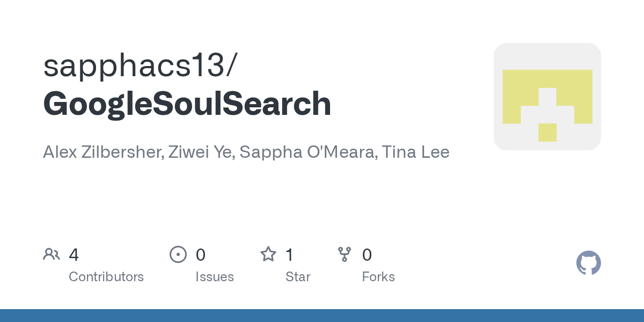The image size is (644, 322).
Task: Click Tina Lee in the description
Action: [x=416, y=152]
